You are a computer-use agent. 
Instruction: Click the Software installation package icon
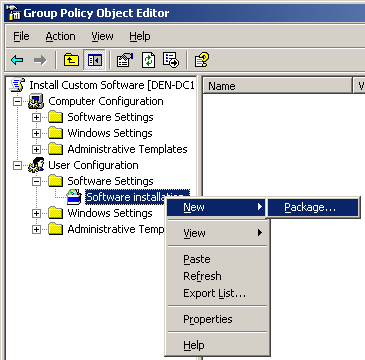coord(74,197)
